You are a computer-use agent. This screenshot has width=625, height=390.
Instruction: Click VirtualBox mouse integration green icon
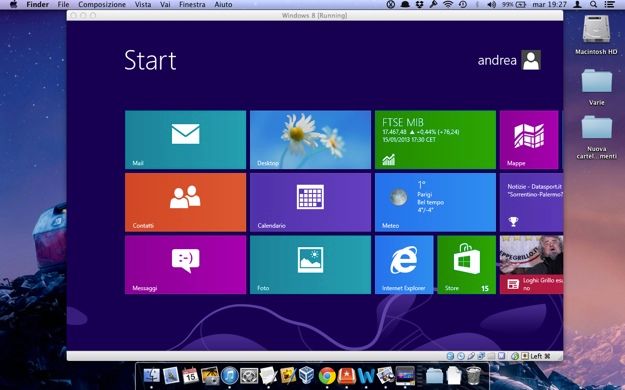click(x=515, y=356)
